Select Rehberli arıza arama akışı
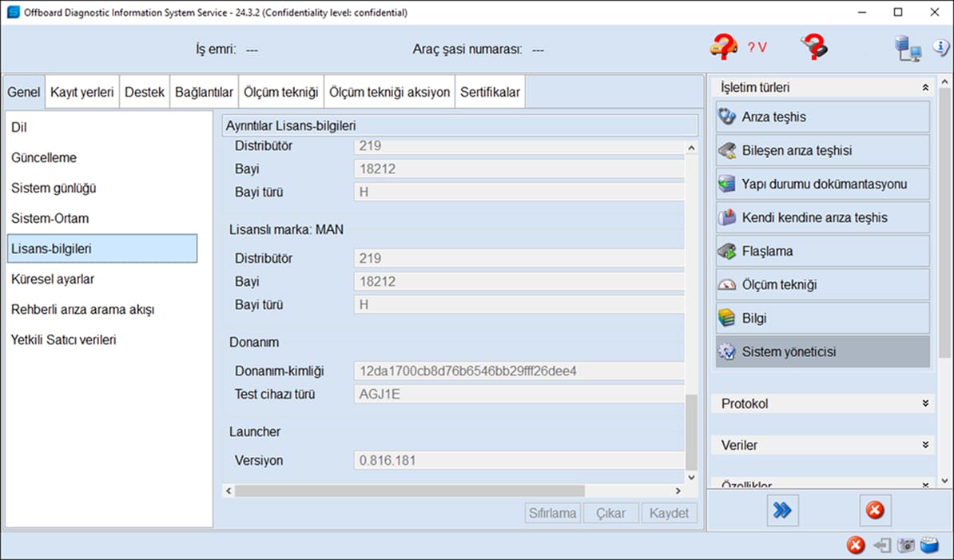 tap(102, 309)
